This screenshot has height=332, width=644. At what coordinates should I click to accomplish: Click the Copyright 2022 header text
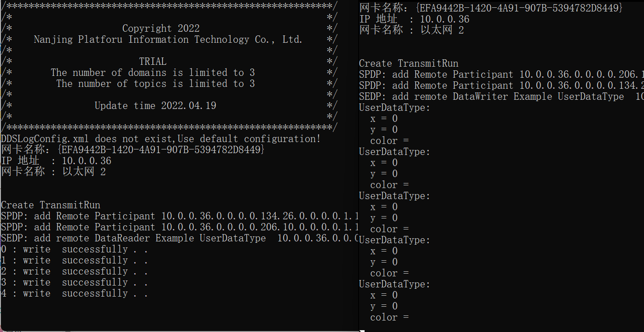pyautogui.click(x=161, y=29)
